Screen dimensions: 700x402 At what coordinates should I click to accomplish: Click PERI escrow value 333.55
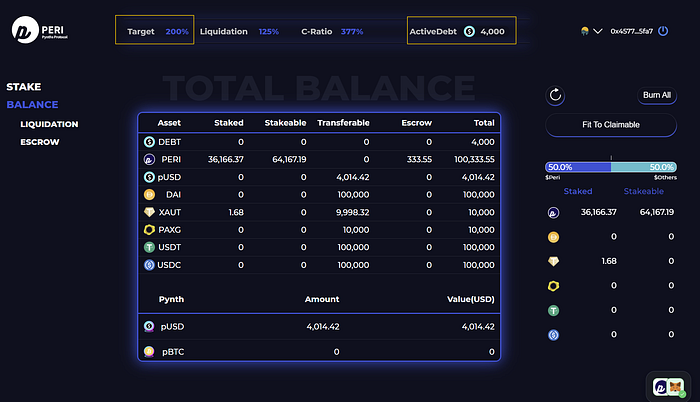point(419,159)
